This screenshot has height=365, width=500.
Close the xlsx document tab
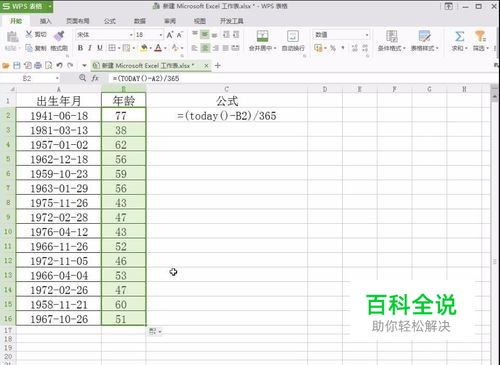[206, 66]
